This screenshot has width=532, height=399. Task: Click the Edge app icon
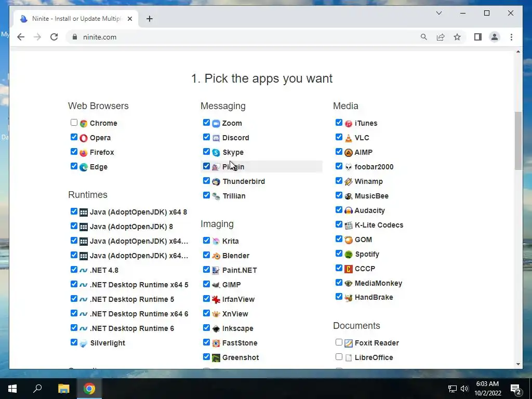point(84,167)
